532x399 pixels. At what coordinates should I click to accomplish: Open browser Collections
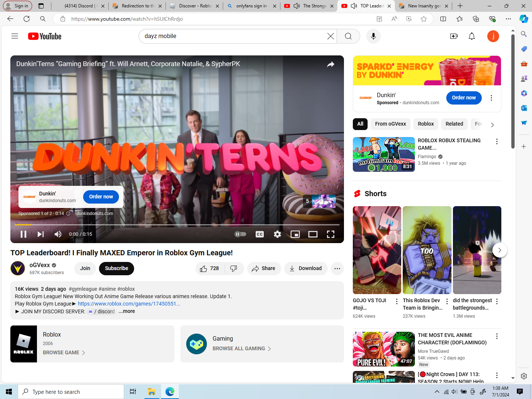click(x=476, y=19)
